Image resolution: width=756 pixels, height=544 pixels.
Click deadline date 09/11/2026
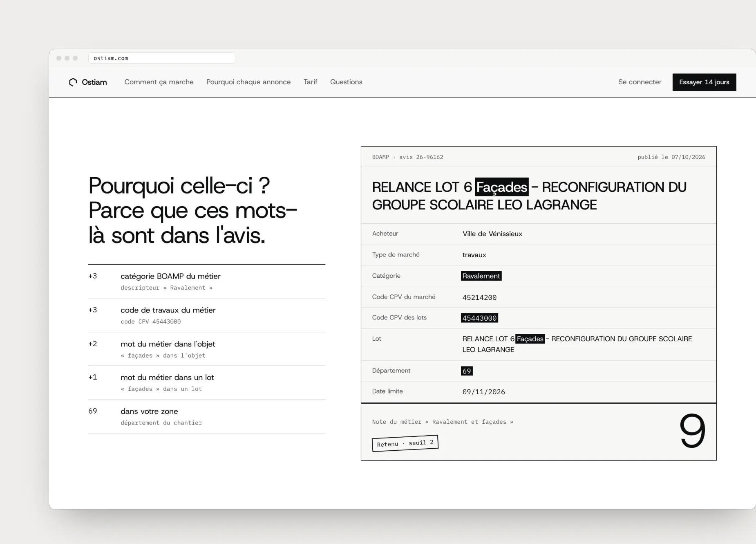click(483, 392)
